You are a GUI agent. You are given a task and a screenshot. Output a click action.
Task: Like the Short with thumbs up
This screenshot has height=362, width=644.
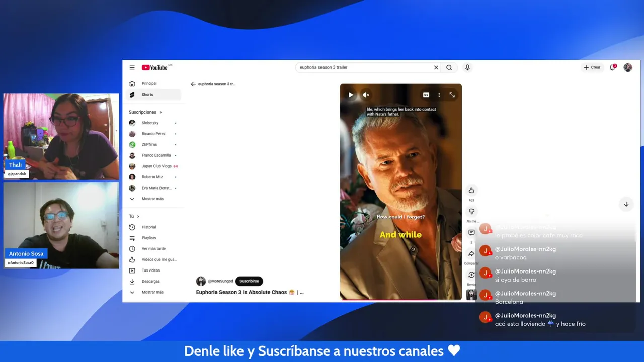click(471, 190)
